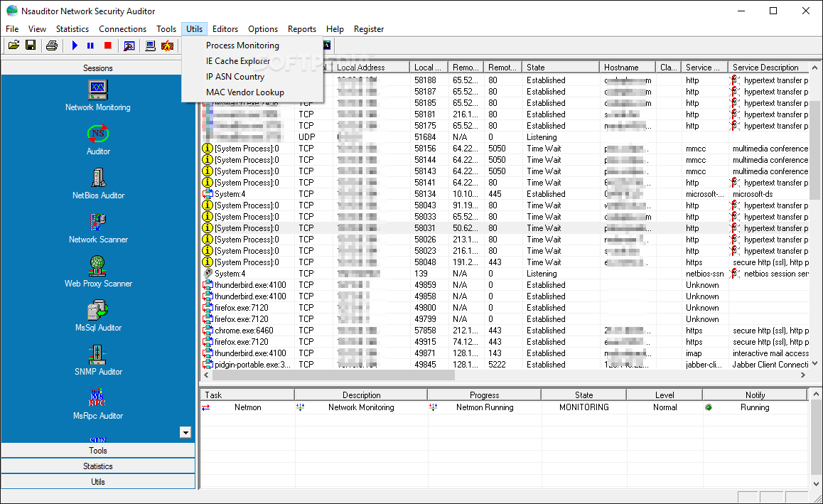
Task: Sort by the State column header
Action: point(561,68)
